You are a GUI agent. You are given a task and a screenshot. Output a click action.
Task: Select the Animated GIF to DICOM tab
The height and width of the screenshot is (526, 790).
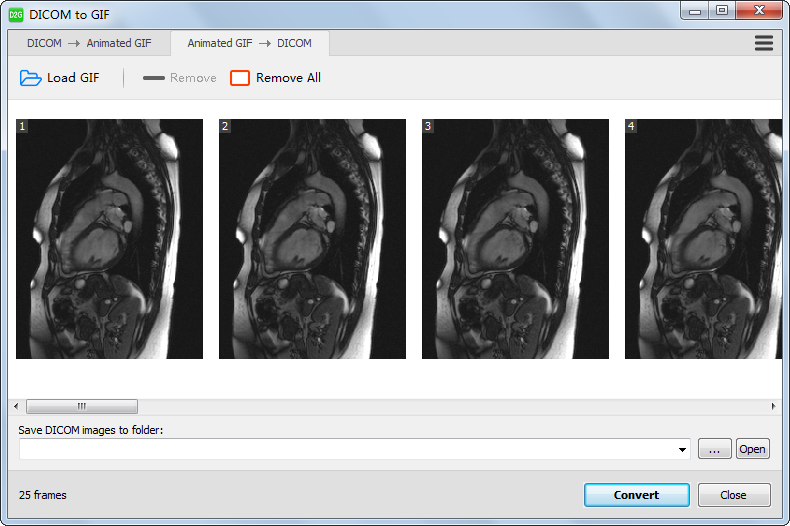point(249,43)
